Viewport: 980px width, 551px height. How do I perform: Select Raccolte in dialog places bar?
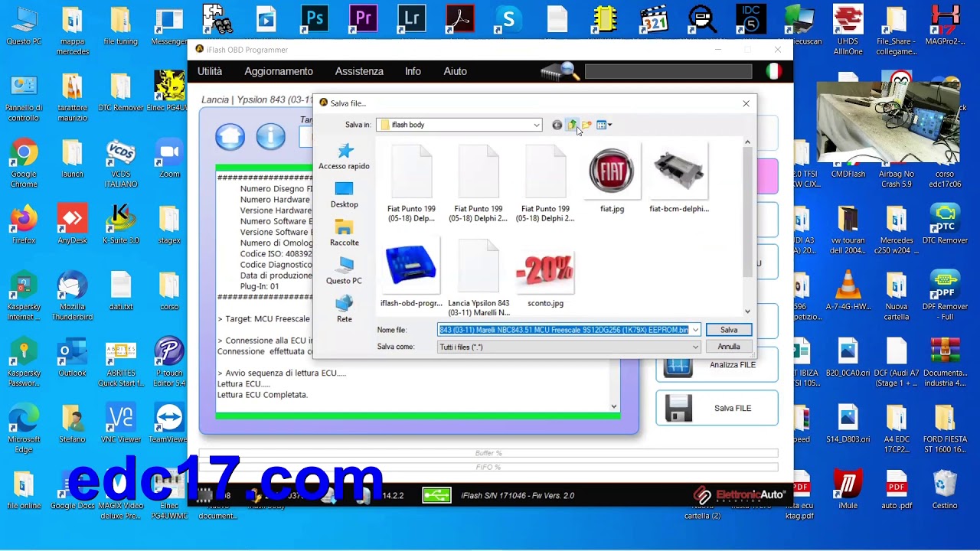tap(344, 233)
